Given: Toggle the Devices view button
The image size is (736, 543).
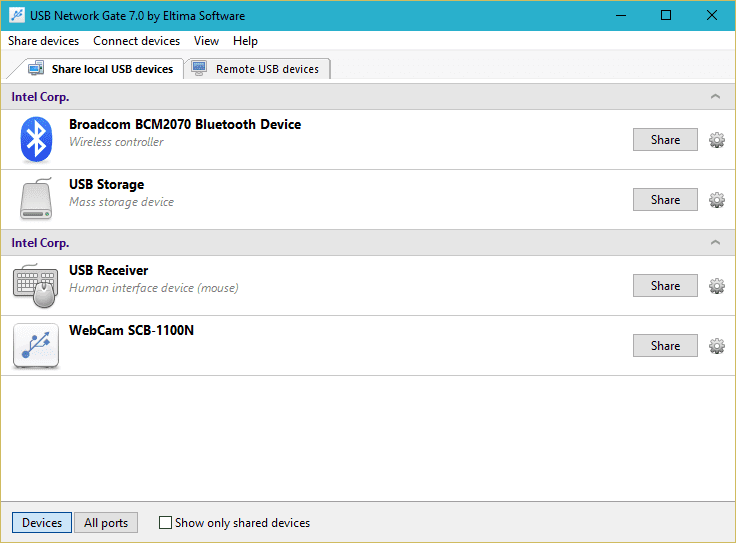Looking at the screenshot, I should [42, 523].
